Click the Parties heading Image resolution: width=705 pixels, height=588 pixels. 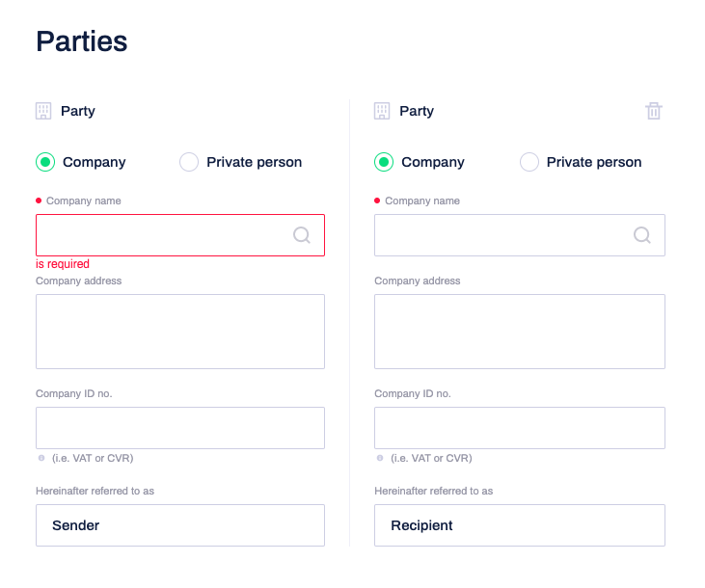click(82, 41)
